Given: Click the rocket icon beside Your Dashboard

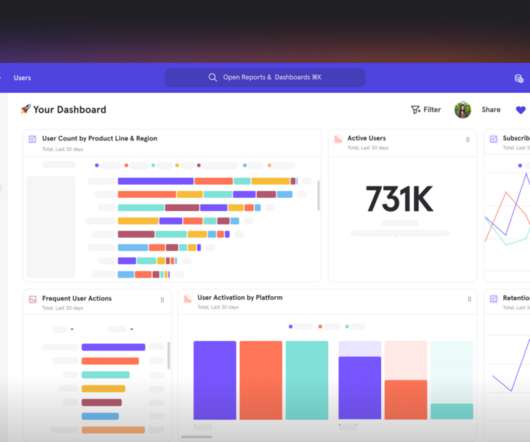Looking at the screenshot, I should point(26,109).
